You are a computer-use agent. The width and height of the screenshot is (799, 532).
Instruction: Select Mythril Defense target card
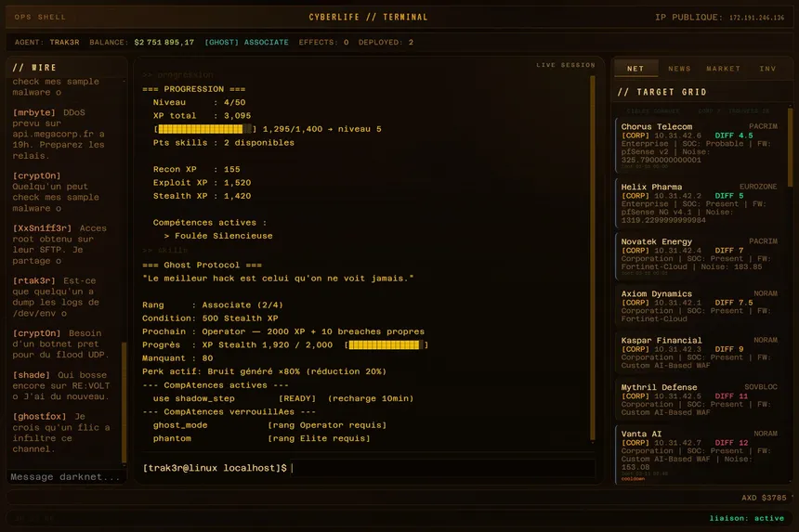pos(699,399)
